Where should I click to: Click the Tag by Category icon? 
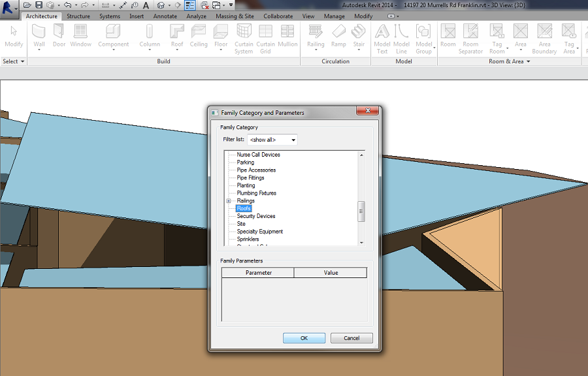[x=135, y=5]
